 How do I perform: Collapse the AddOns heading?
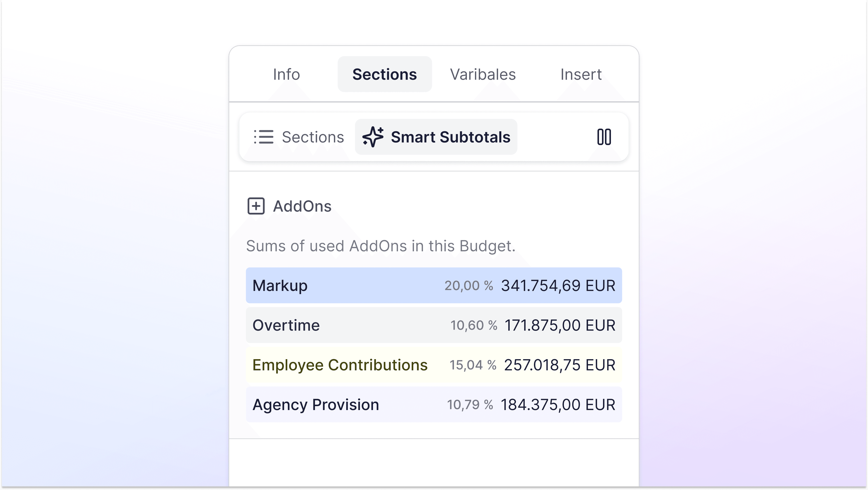coord(302,206)
